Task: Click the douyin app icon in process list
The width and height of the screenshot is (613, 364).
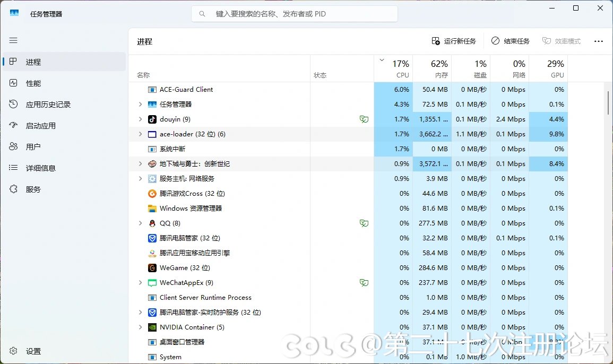Action: 152,119
